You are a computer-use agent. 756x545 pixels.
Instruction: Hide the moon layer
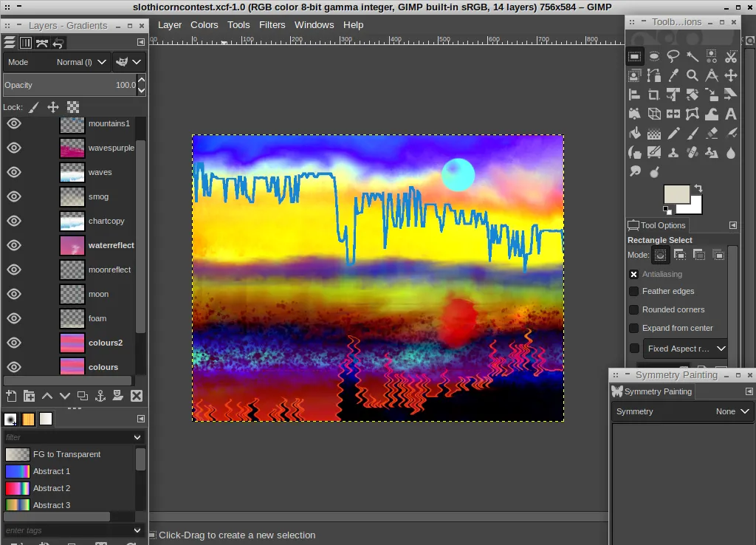[14, 294]
